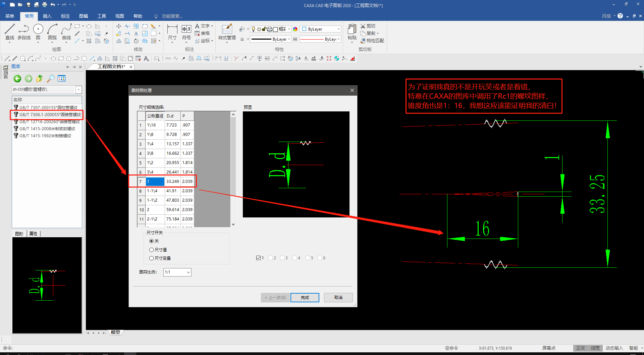This screenshot has height=355, width=644.
Task: Click the rectangle tool in lower toolbar
Action: tap(61, 58)
